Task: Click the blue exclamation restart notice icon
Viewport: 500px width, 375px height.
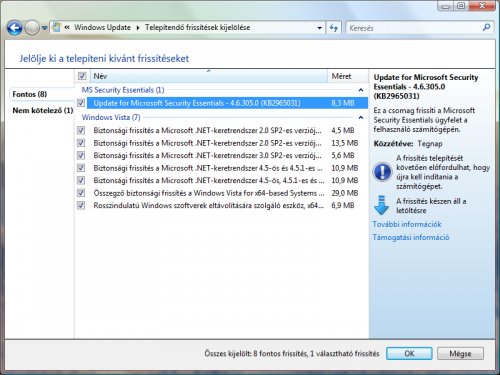Action: pyautogui.click(x=382, y=172)
